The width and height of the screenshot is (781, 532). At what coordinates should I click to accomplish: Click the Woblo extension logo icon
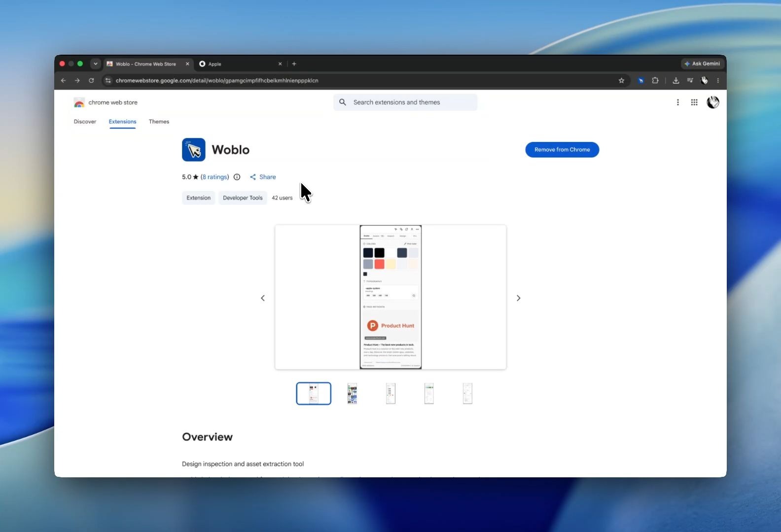[x=194, y=150]
